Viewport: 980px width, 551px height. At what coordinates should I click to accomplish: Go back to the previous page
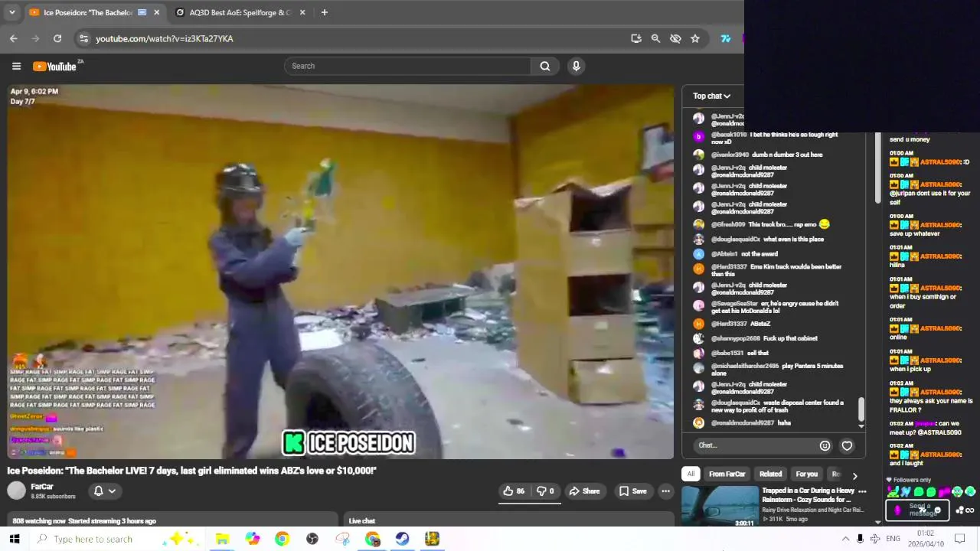point(14,38)
